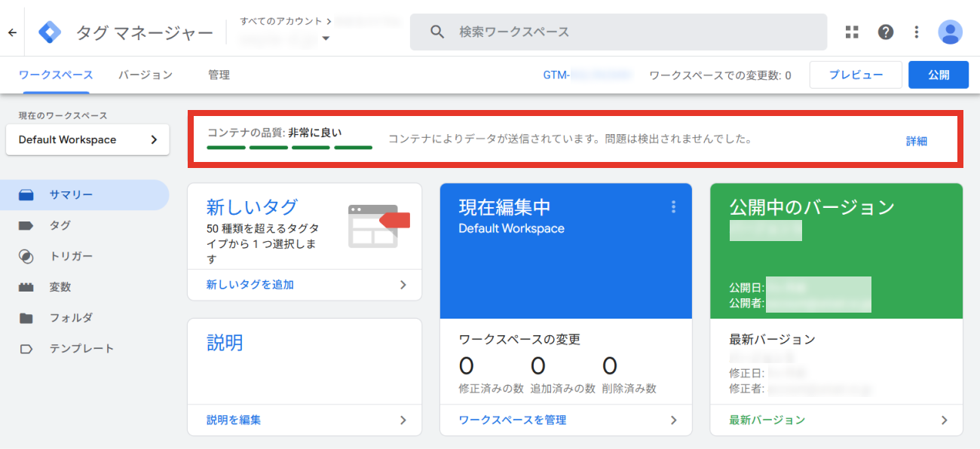Screen dimensions: 980x449
Task: Select フォルダ in the sidebar
Action: point(84,318)
